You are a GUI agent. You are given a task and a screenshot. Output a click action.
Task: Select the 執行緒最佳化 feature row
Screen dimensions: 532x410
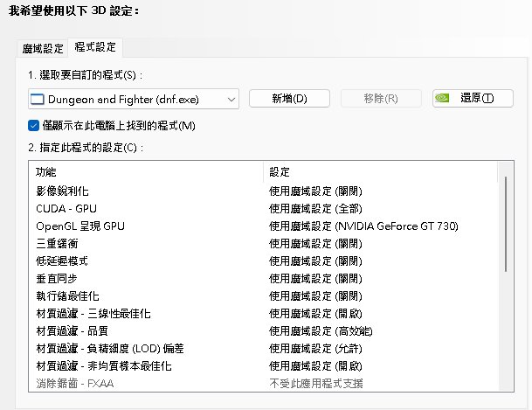[x=263, y=296]
